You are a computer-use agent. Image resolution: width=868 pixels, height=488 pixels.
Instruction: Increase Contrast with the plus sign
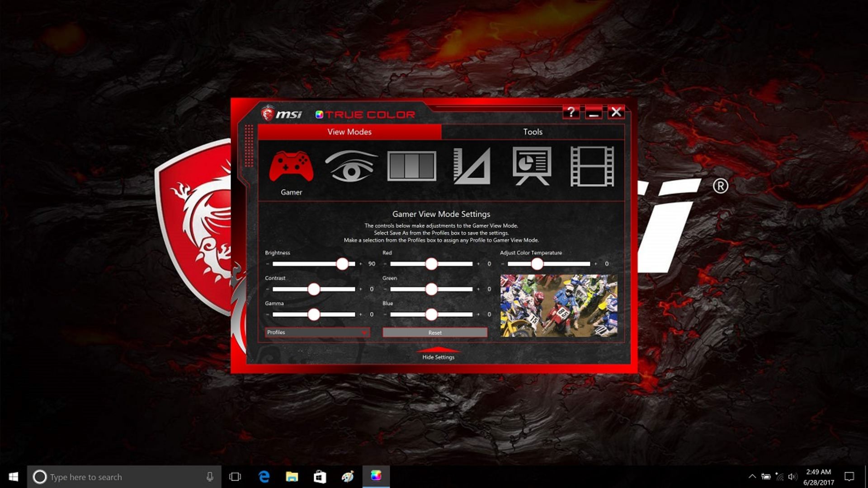pyautogui.click(x=360, y=289)
